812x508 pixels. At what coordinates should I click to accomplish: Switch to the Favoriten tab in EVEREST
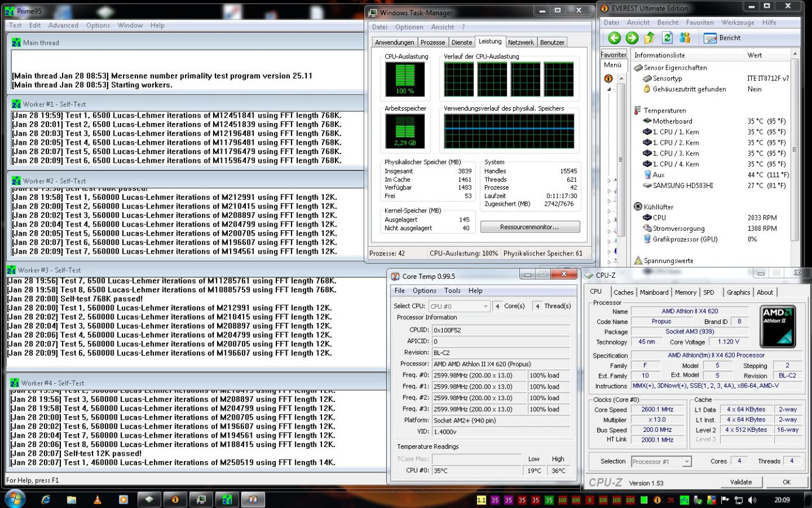click(x=613, y=54)
